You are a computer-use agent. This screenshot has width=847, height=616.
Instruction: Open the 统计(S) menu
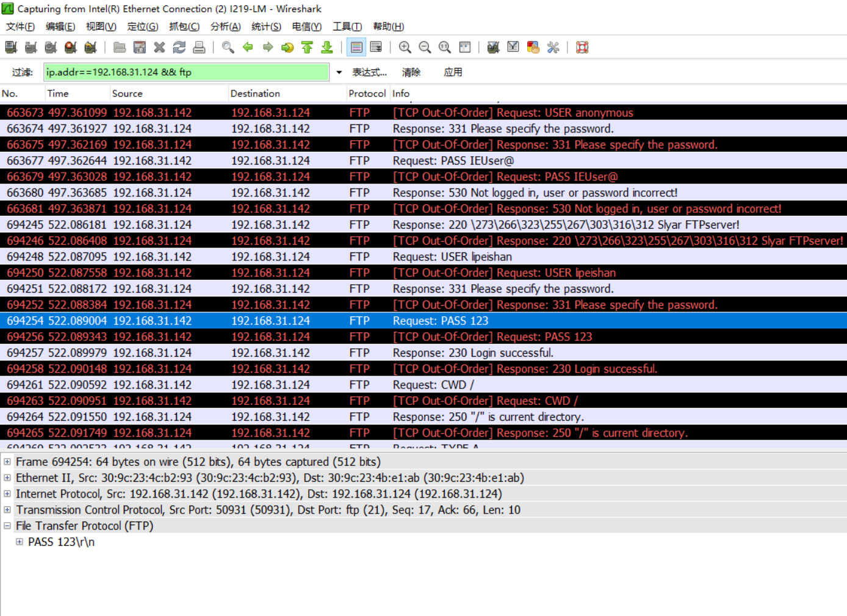pos(266,26)
